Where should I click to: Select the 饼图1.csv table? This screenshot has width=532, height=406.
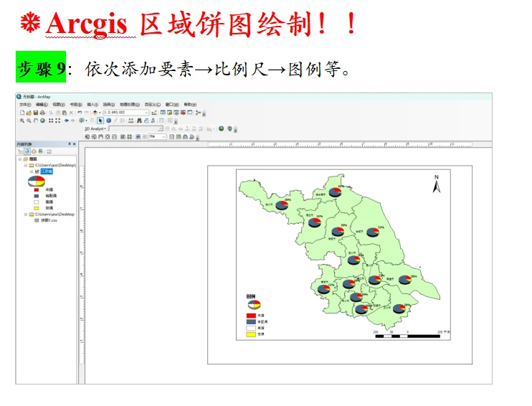coord(49,220)
